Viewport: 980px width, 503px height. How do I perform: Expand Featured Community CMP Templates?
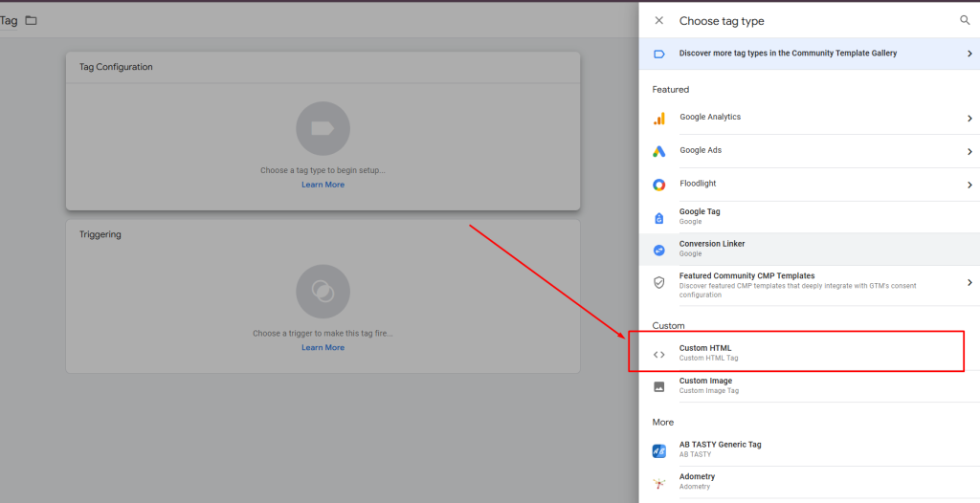[x=969, y=282]
